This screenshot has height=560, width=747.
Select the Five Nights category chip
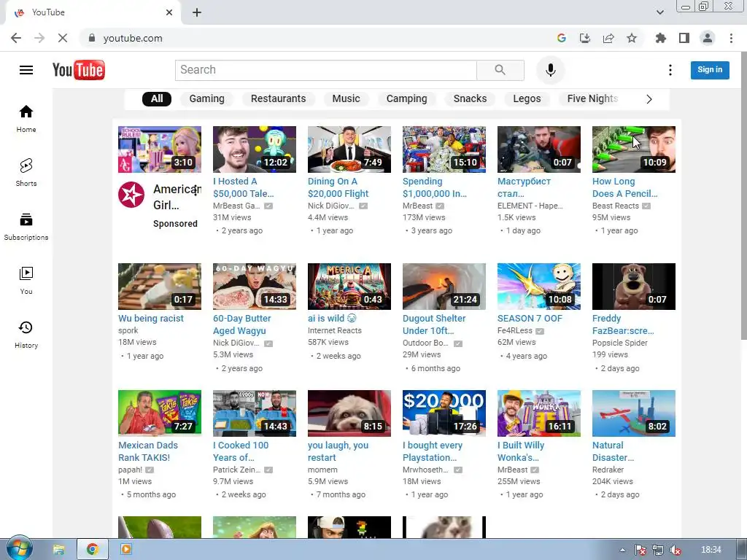[x=592, y=98]
